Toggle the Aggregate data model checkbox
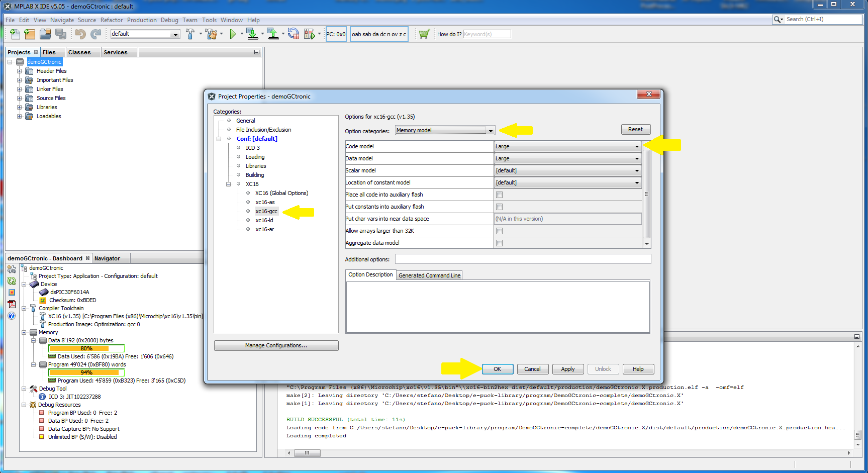Viewport: 868px width, 473px height. pos(499,243)
